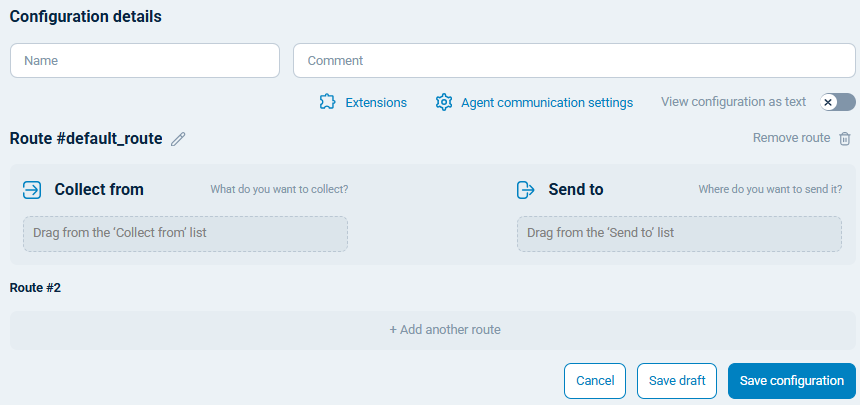Click the Collect from arrow icon
This screenshot has width=860, height=405.
coord(32,190)
